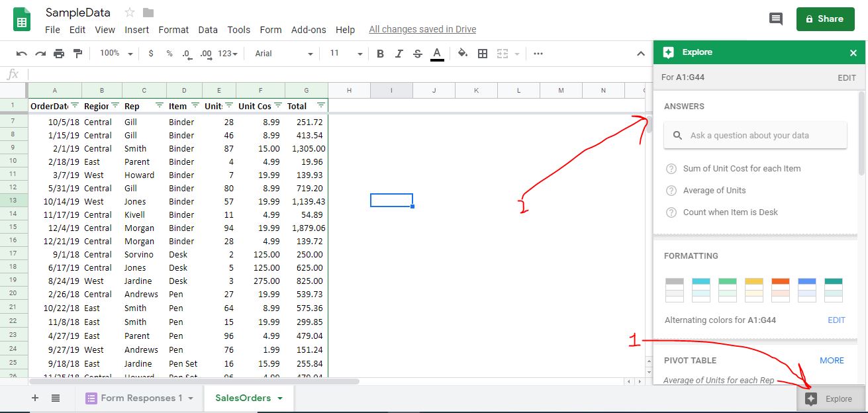Toggle italic formatting
This screenshot has height=413, width=868.
[399, 54]
